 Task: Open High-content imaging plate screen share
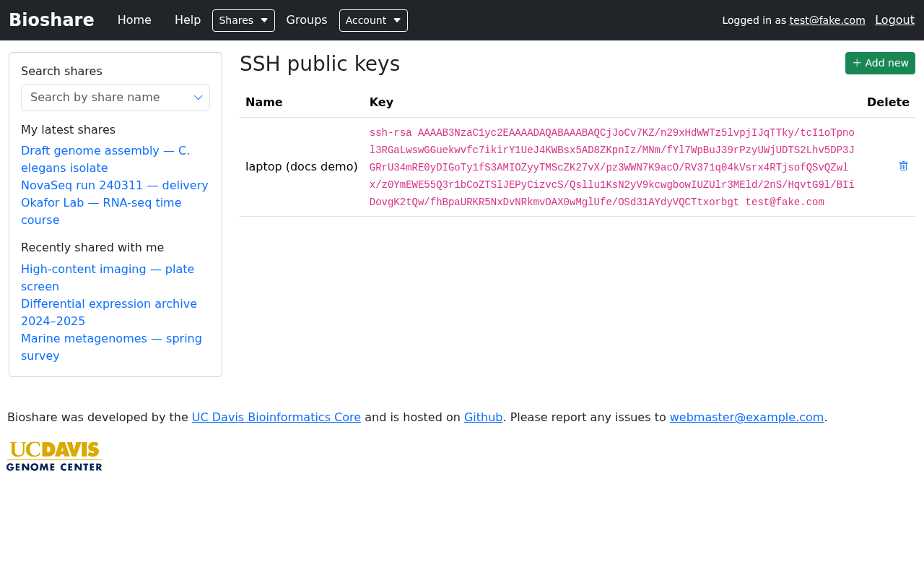(x=108, y=278)
